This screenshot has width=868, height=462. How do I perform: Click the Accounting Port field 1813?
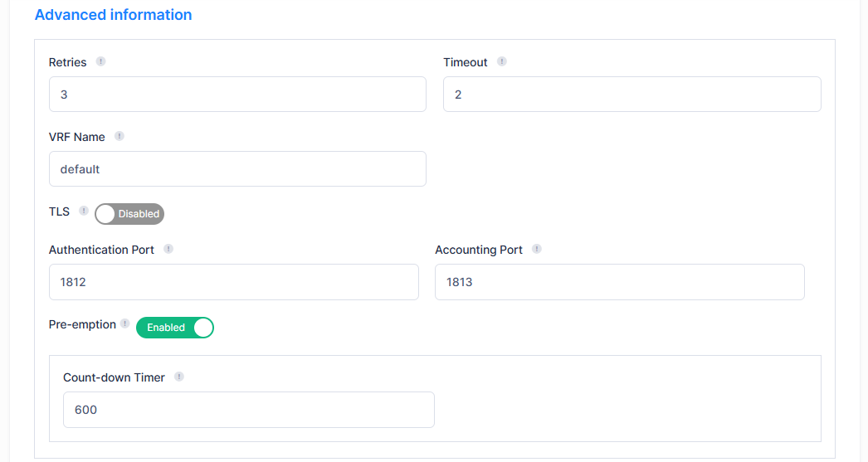tap(619, 282)
